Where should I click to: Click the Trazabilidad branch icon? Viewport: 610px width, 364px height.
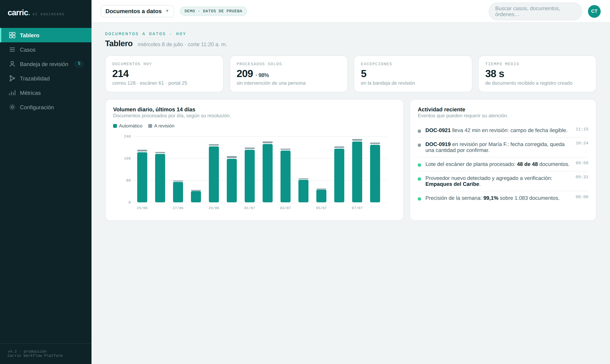point(12,79)
